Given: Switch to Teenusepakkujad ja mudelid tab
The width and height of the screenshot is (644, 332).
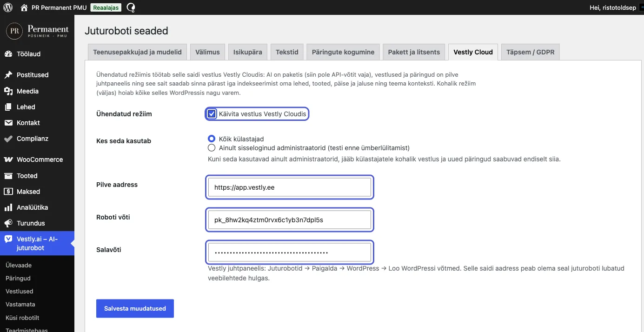Looking at the screenshot, I should 137,52.
